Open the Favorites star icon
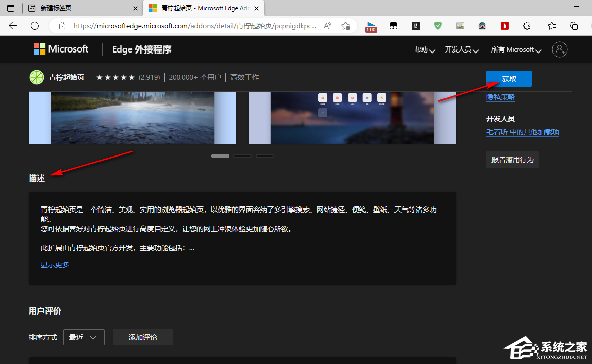This screenshot has height=364, width=592. (x=551, y=25)
